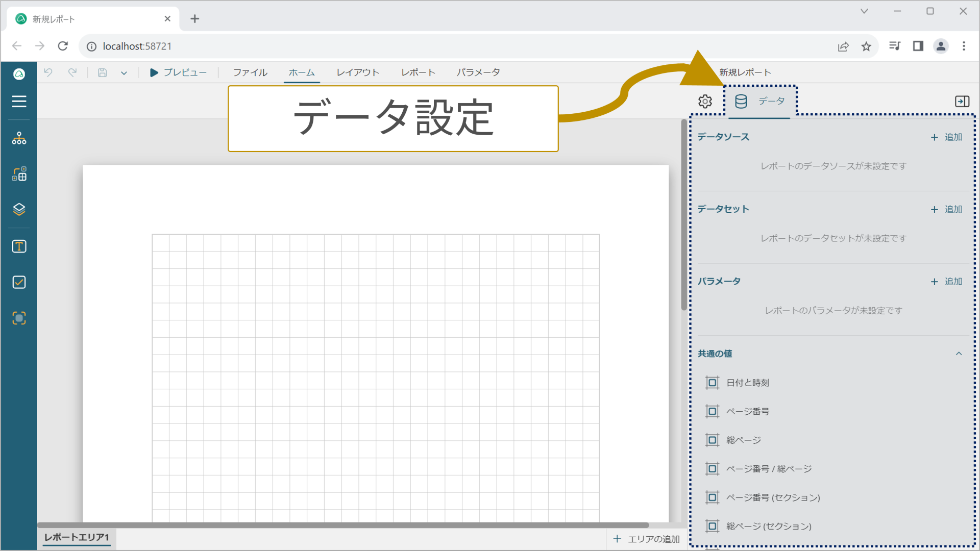Click the データソース section header
Viewport: 980px width, 551px height.
pyautogui.click(x=723, y=137)
